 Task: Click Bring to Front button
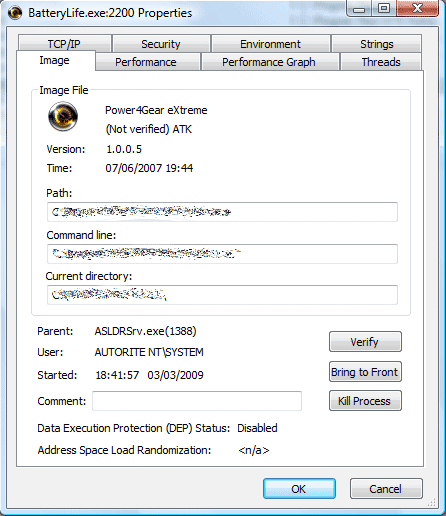(x=365, y=372)
